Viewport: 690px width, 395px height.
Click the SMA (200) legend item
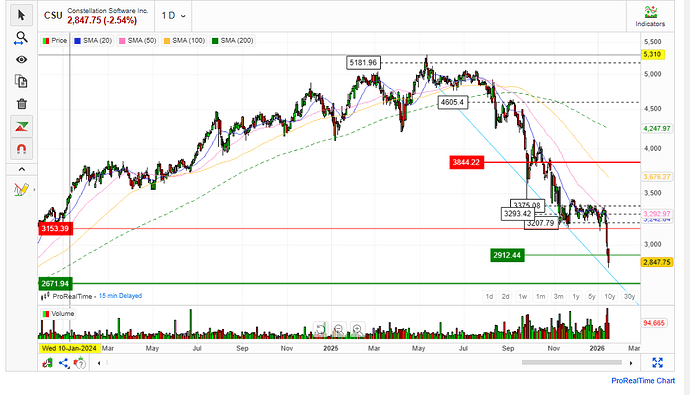pos(232,41)
